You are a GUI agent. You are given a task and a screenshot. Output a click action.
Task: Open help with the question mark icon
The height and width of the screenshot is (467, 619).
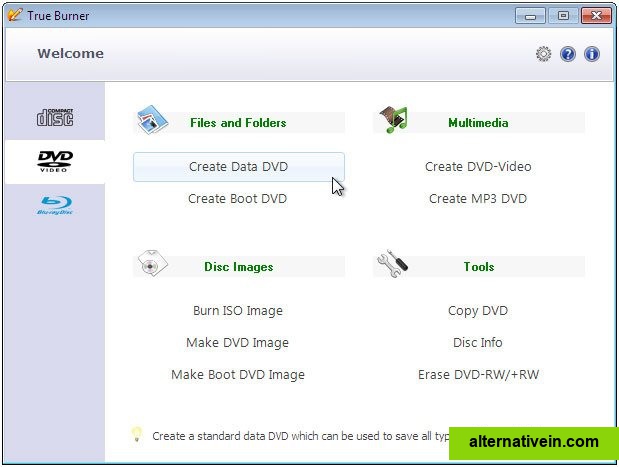pos(568,54)
